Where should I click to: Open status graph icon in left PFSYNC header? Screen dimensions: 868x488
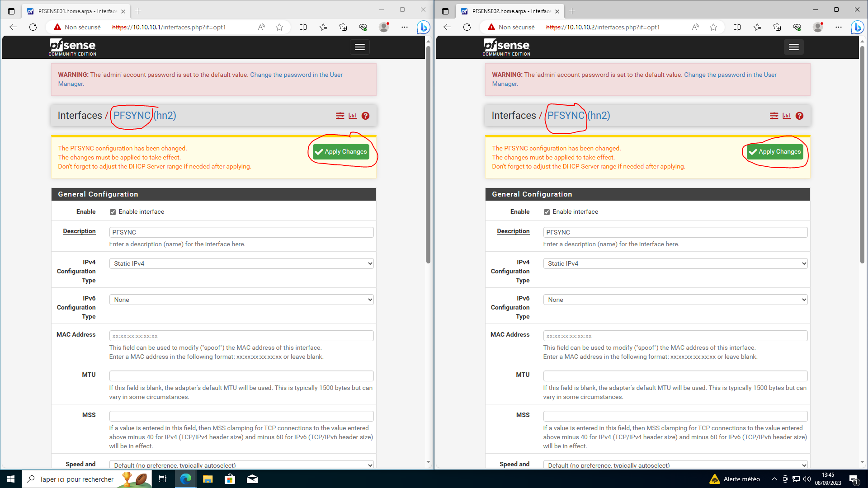pos(353,116)
